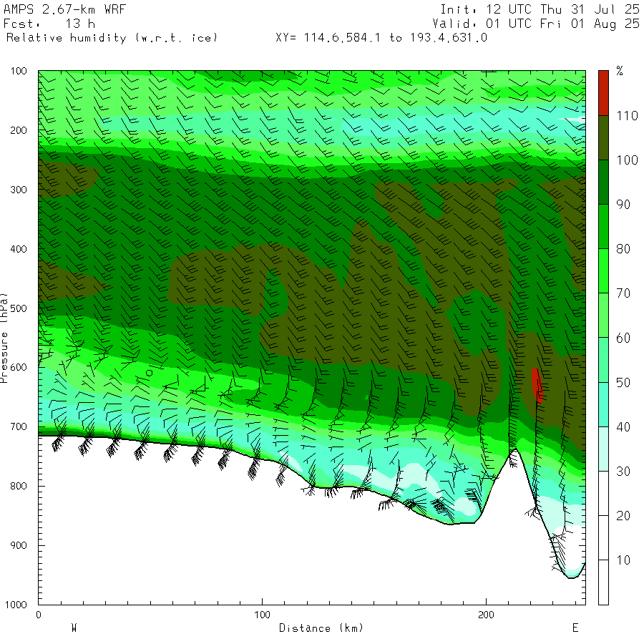Click the 400 hPa pressure axis label
The height and width of the screenshot is (644, 644).
point(19,249)
